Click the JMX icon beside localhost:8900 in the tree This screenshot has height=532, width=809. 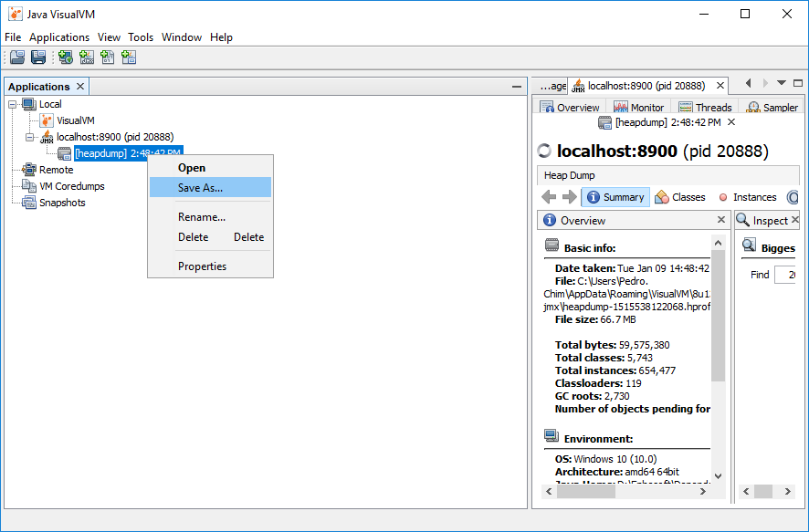[47, 137]
